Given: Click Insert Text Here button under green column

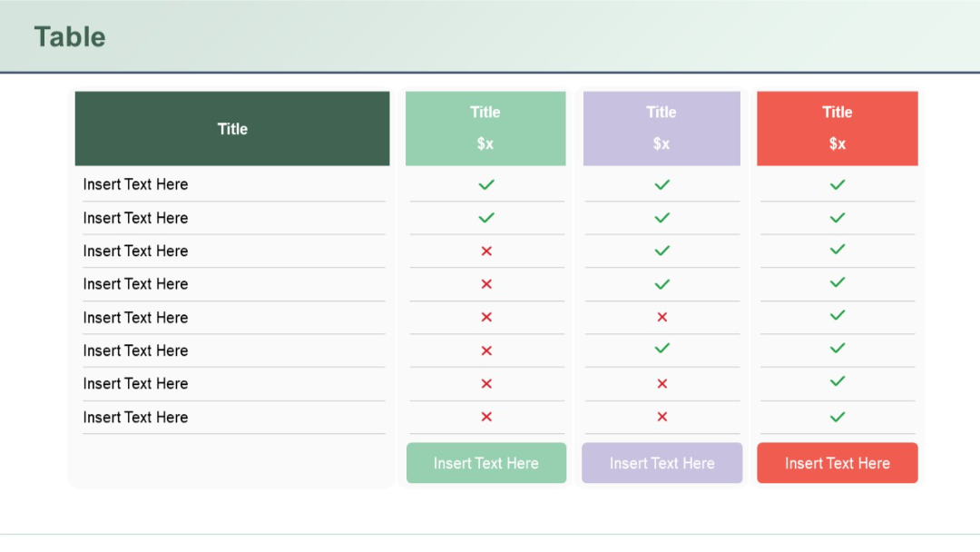Looking at the screenshot, I should (486, 463).
